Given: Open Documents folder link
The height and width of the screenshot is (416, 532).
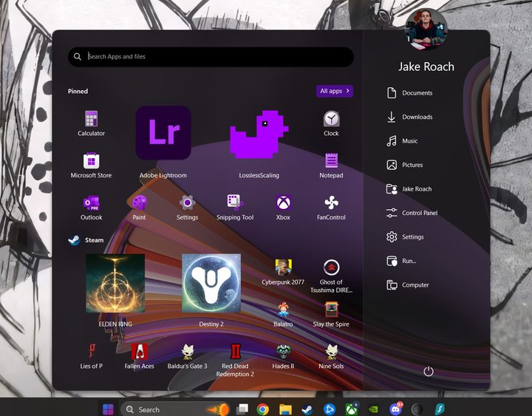Looking at the screenshot, I should coord(409,92).
